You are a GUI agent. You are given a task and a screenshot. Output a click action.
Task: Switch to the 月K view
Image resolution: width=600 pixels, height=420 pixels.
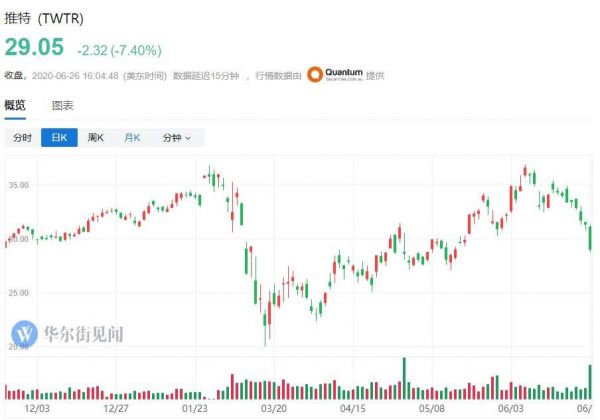(x=132, y=138)
